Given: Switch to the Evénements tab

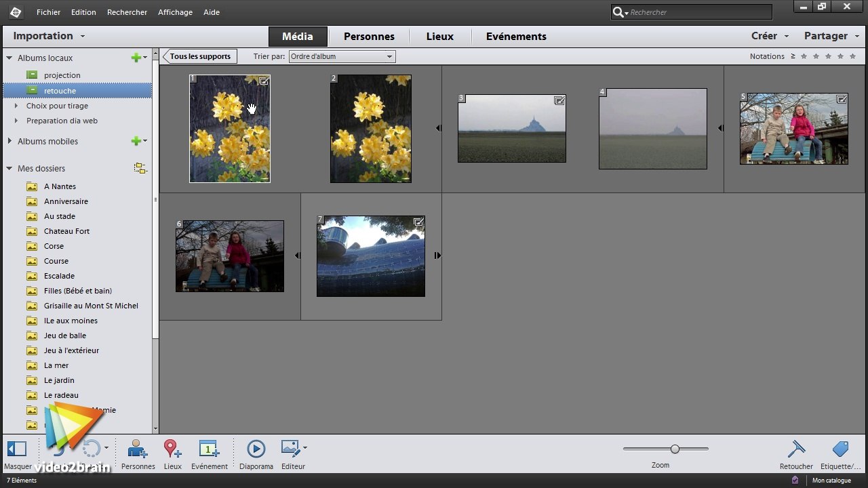Looking at the screenshot, I should pos(516,37).
